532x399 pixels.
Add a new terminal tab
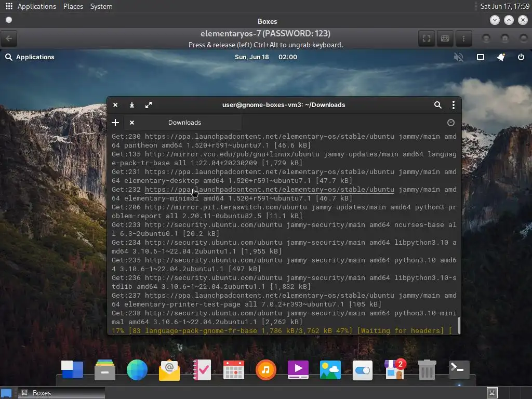(x=115, y=123)
